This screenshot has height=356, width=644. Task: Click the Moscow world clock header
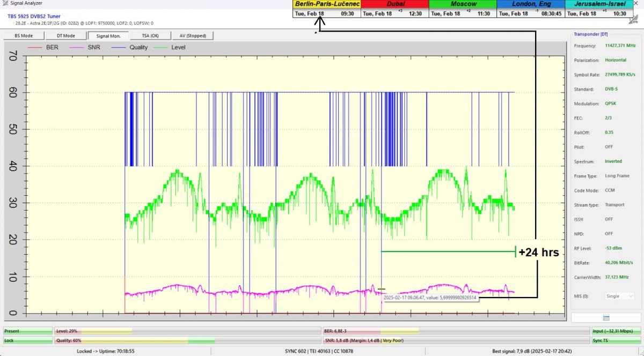(463, 4)
